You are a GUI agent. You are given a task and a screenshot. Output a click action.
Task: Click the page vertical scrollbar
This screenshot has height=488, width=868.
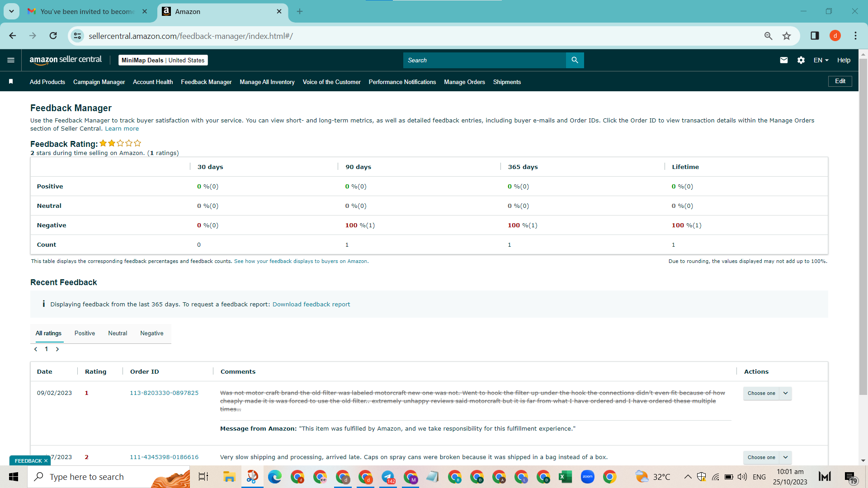(863, 226)
